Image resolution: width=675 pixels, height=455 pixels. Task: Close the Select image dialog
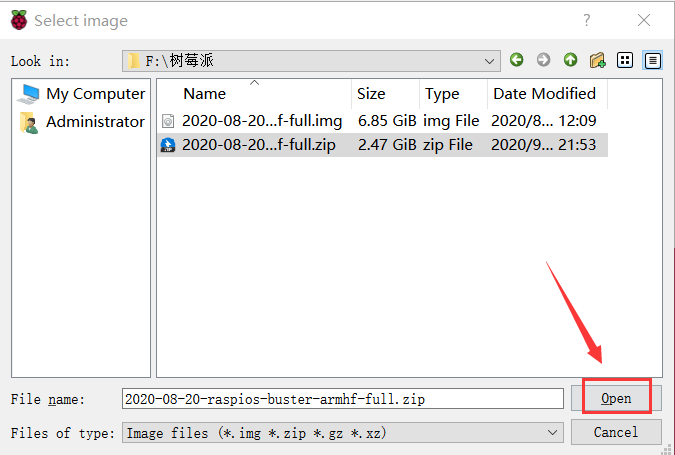point(644,20)
